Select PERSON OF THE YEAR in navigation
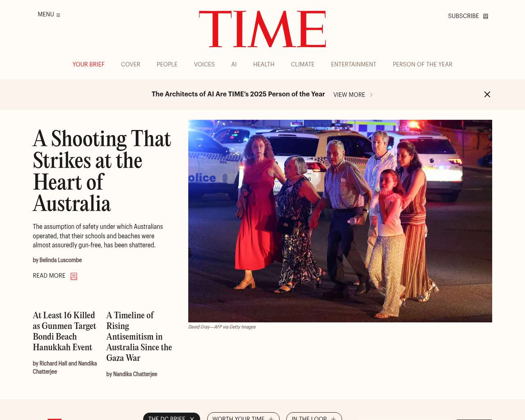The image size is (525, 420). coord(422,64)
